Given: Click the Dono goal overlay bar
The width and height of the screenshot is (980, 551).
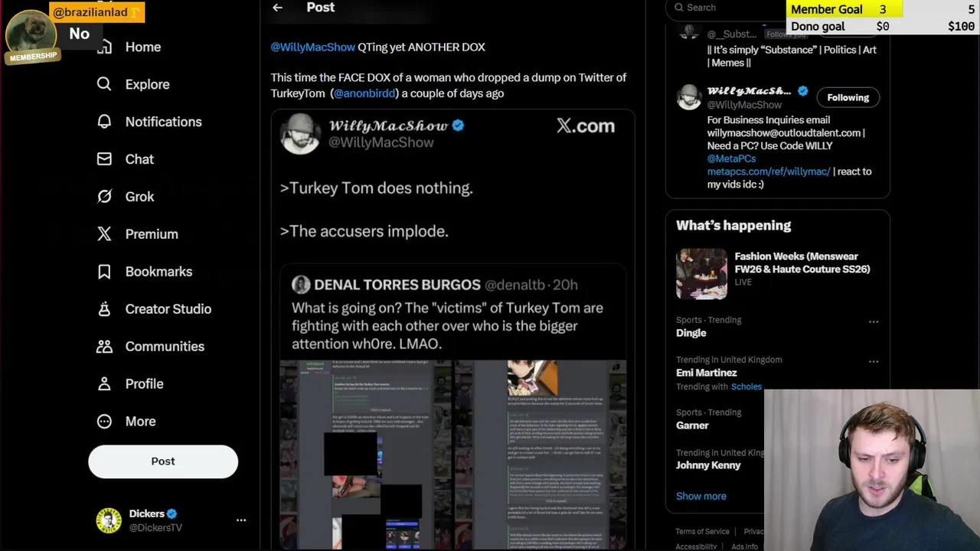Looking at the screenshot, I should point(883,26).
